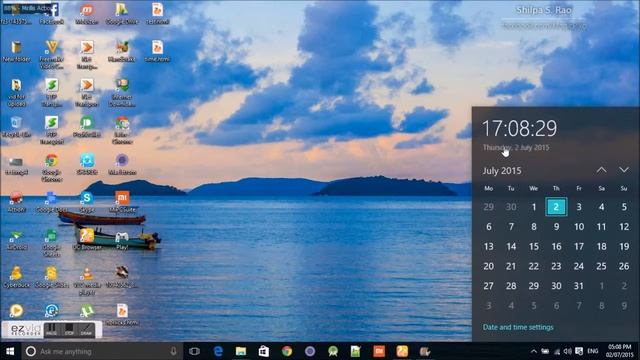The image size is (640, 360).
Task: Select greyed-out June 29 in the calendar
Action: click(489, 207)
